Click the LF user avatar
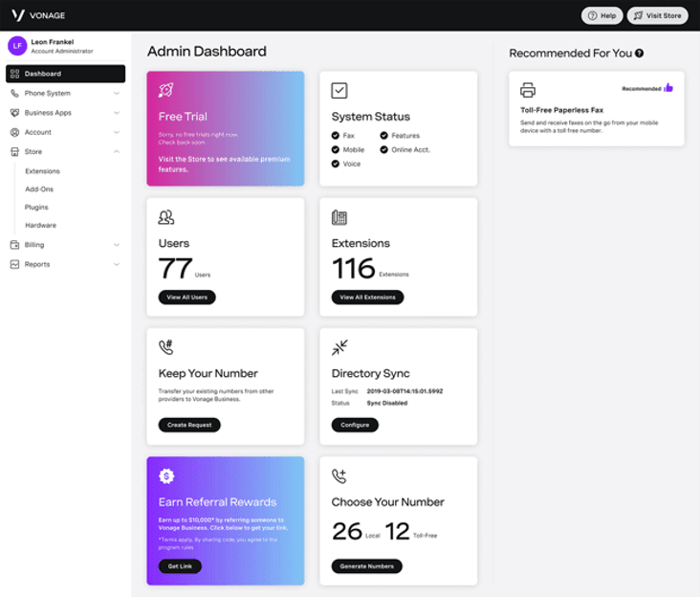The width and height of the screenshot is (700, 597). [17, 46]
